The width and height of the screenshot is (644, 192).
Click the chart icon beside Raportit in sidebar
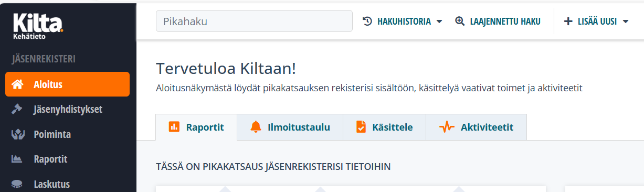[x=17, y=159]
